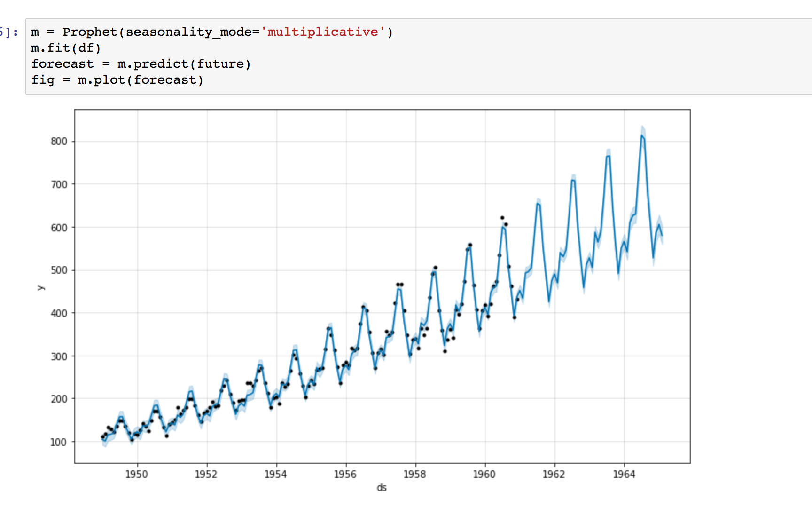This screenshot has height=507, width=812.
Task: Click the 400 y-axis tick label
Action: coord(59,313)
